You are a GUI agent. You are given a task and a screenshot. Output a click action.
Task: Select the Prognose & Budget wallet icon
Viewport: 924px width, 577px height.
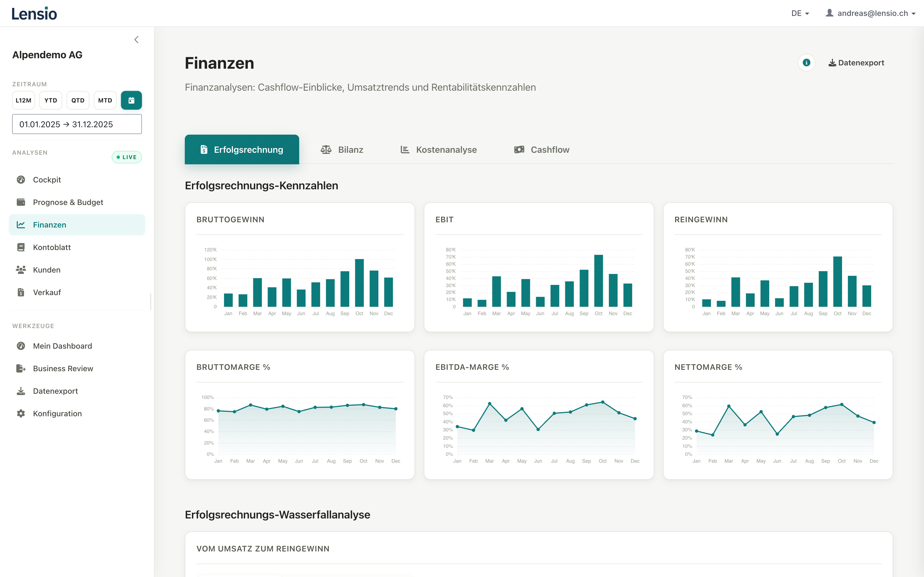[x=21, y=202]
